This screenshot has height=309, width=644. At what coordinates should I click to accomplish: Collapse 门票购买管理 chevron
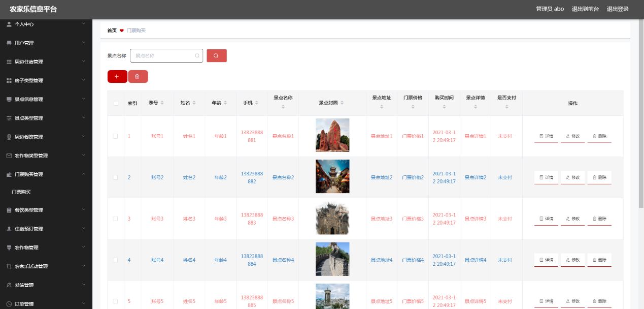[x=84, y=174]
